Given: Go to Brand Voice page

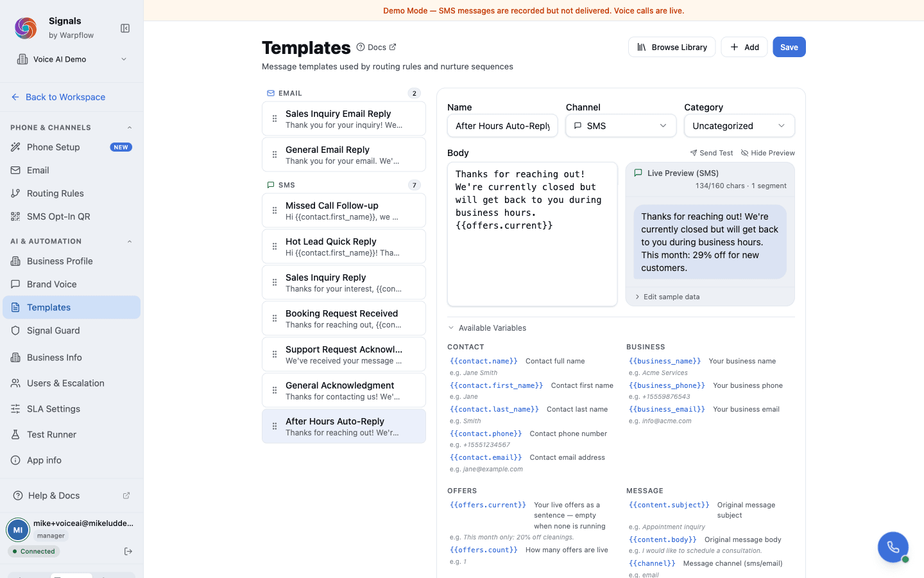Looking at the screenshot, I should (x=71, y=284).
